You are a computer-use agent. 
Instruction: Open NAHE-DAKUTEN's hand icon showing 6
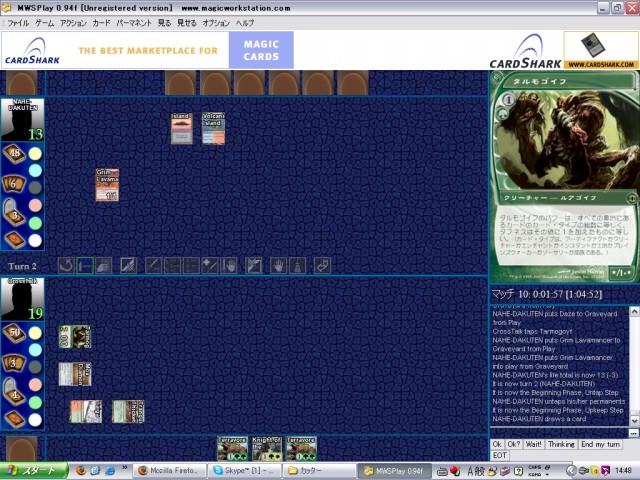click(14, 184)
